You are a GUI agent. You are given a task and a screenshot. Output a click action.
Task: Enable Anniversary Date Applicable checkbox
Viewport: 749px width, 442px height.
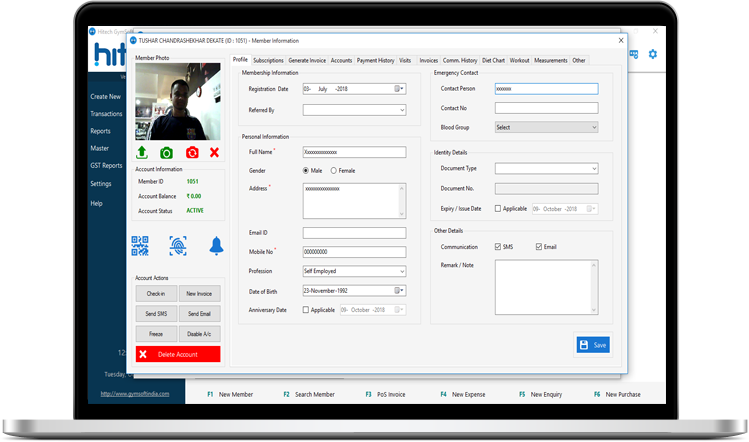306,310
